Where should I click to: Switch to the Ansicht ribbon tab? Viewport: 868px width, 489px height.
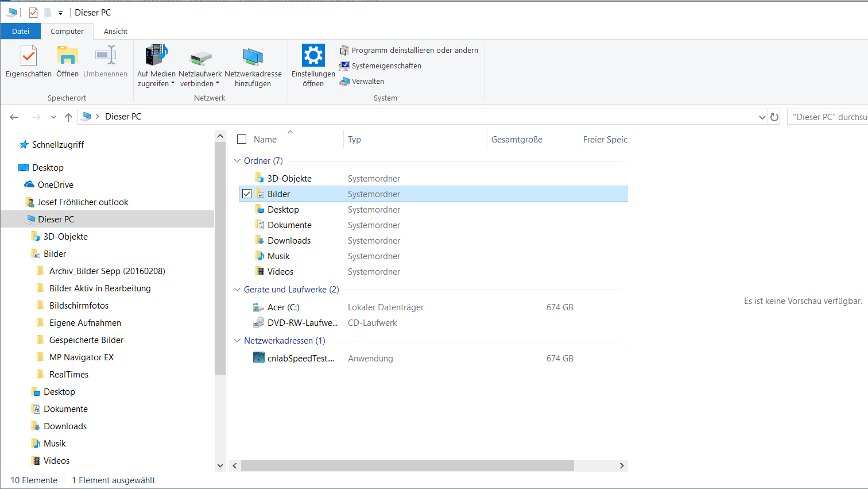tap(115, 32)
